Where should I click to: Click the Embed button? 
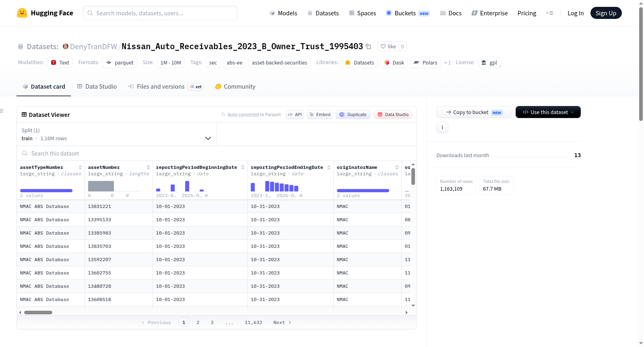[x=320, y=114]
